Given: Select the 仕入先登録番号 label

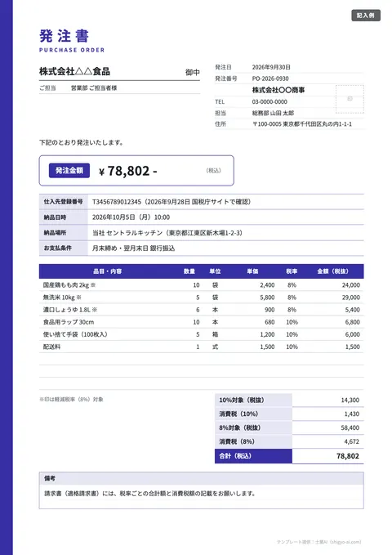Looking at the screenshot, I should [64, 201].
